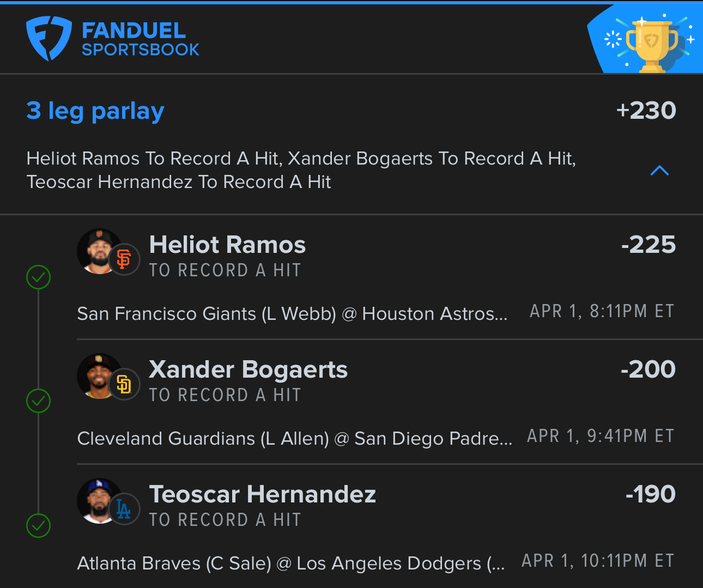Select the 3 leg parlay heading

pyautogui.click(x=95, y=111)
